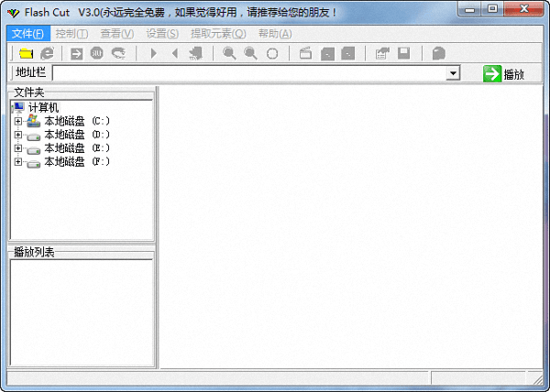
Task: Click the zoom out magnifier icon
Action: [x=250, y=54]
